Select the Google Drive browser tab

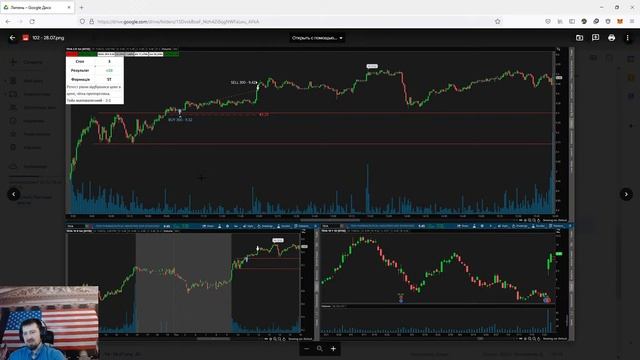(38, 7)
